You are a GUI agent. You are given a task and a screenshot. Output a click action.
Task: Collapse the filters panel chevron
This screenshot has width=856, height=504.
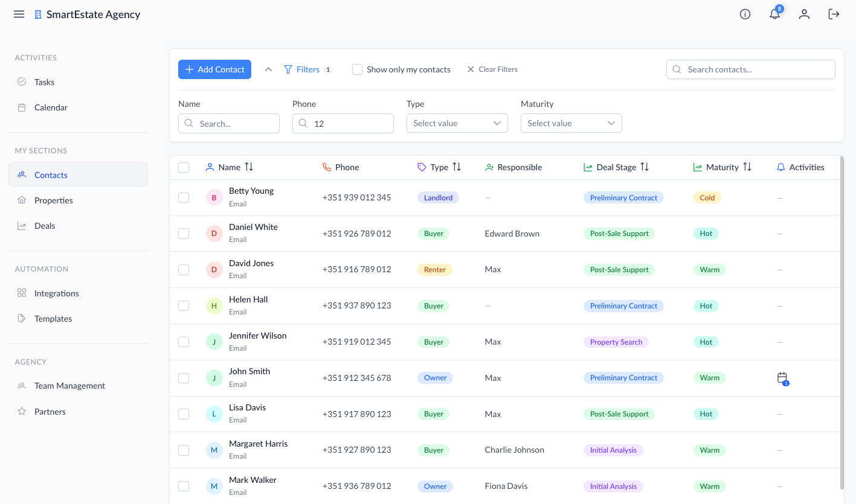click(x=269, y=69)
